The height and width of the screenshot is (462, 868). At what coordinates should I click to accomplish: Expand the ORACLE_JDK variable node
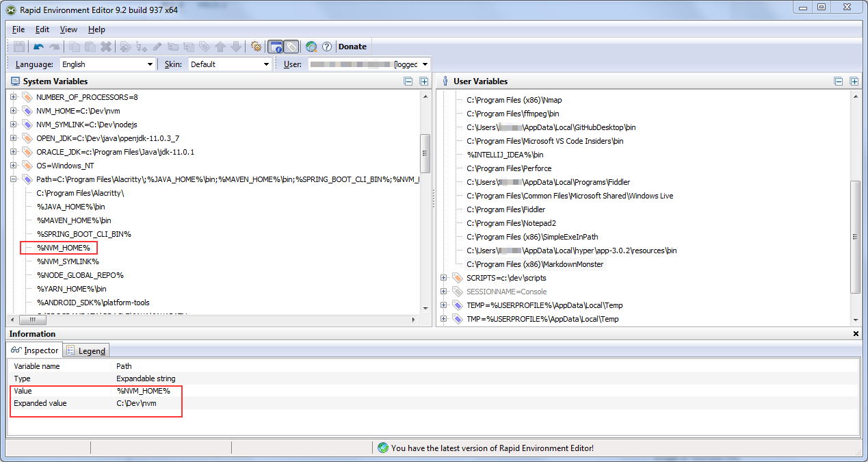click(14, 152)
